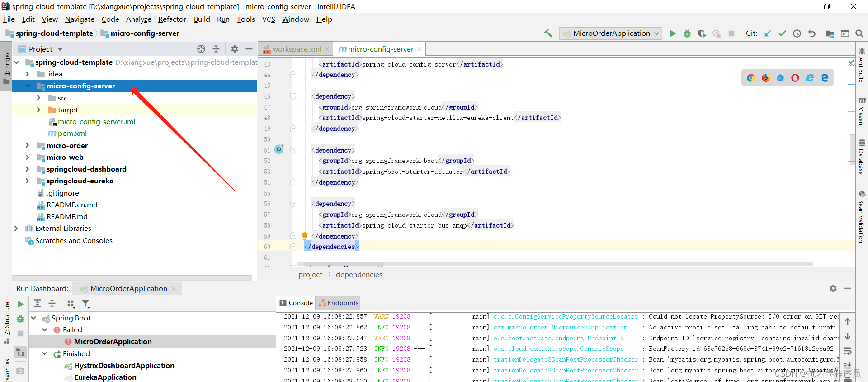Open MicroOrderApplication run configuration dropdown

pyautogui.click(x=611, y=33)
